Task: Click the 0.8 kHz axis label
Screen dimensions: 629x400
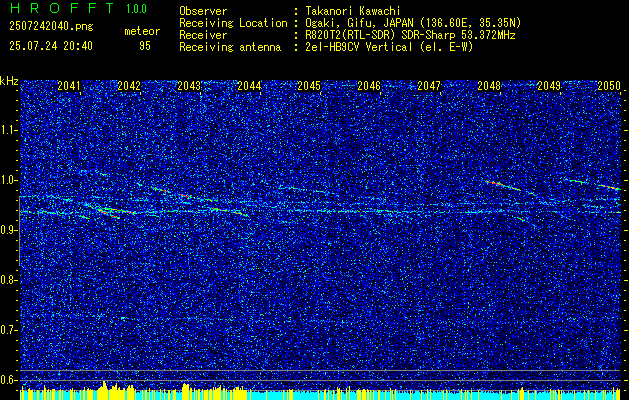Action: 8,280
